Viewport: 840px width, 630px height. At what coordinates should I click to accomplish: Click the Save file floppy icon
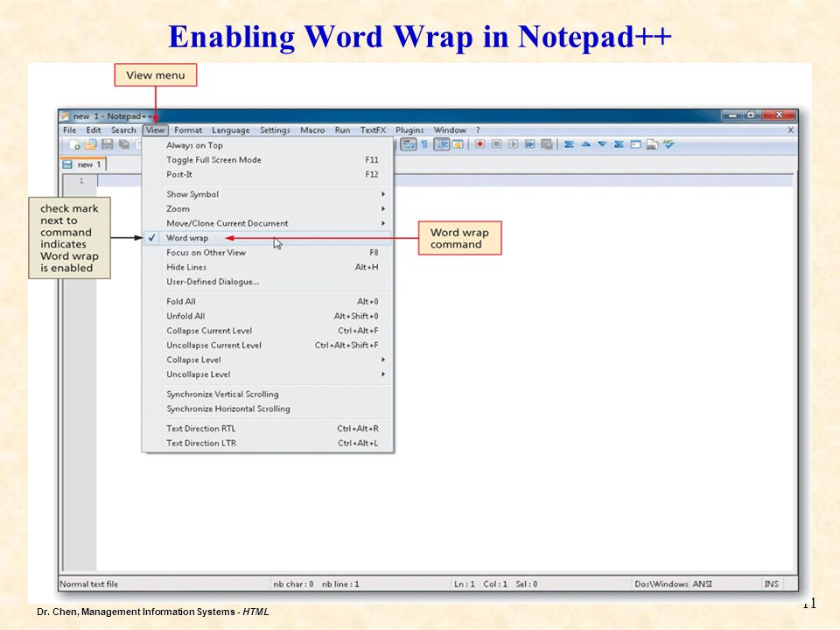(107, 144)
